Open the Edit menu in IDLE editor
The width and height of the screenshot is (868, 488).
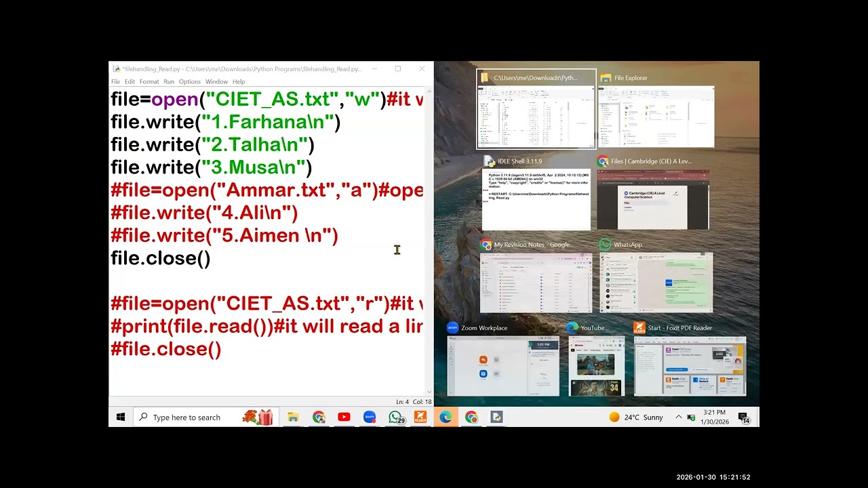[130, 81]
